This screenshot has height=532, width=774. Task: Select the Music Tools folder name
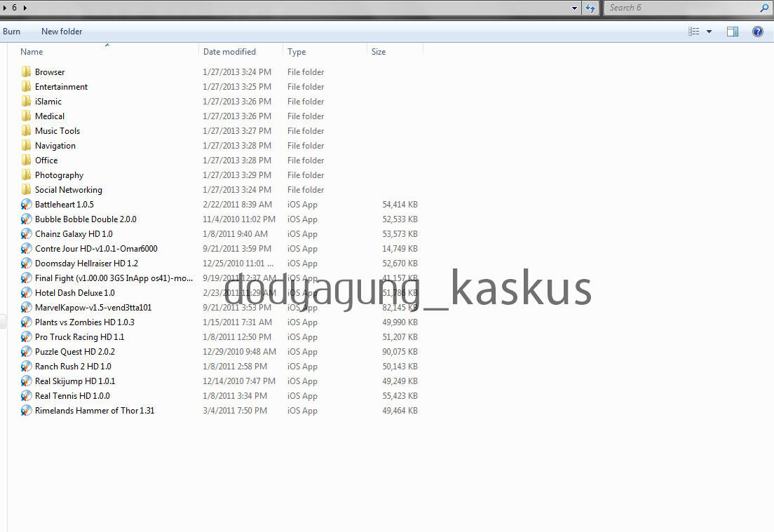57,131
